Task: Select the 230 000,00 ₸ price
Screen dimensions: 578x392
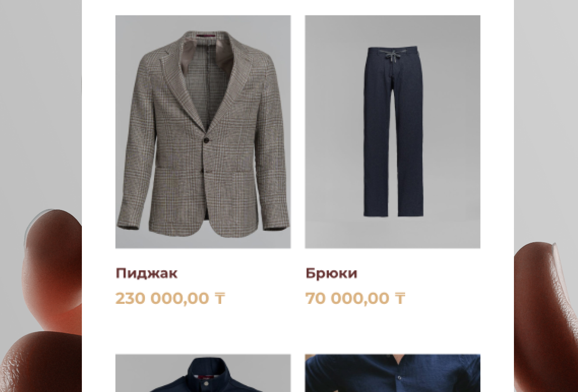Action: [170, 299]
